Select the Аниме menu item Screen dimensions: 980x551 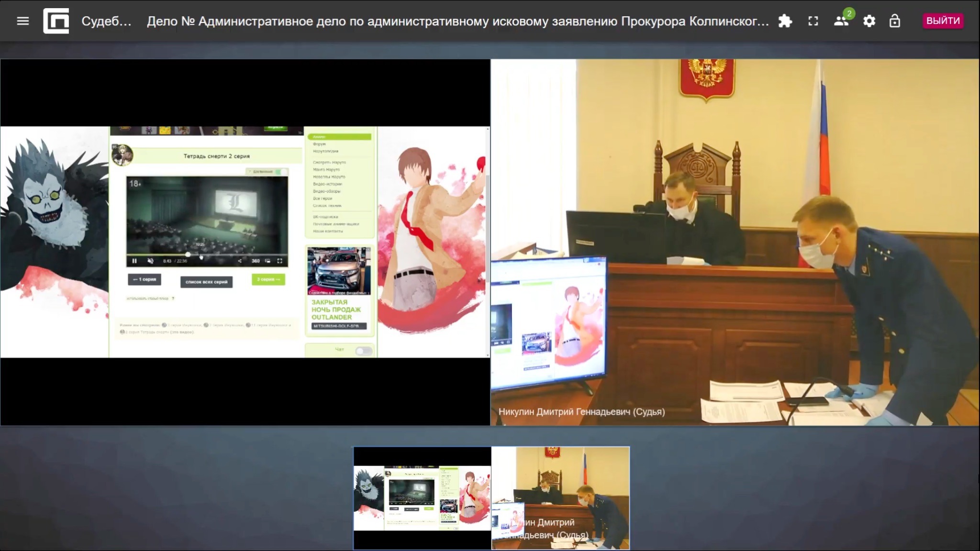tap(340, 137)
